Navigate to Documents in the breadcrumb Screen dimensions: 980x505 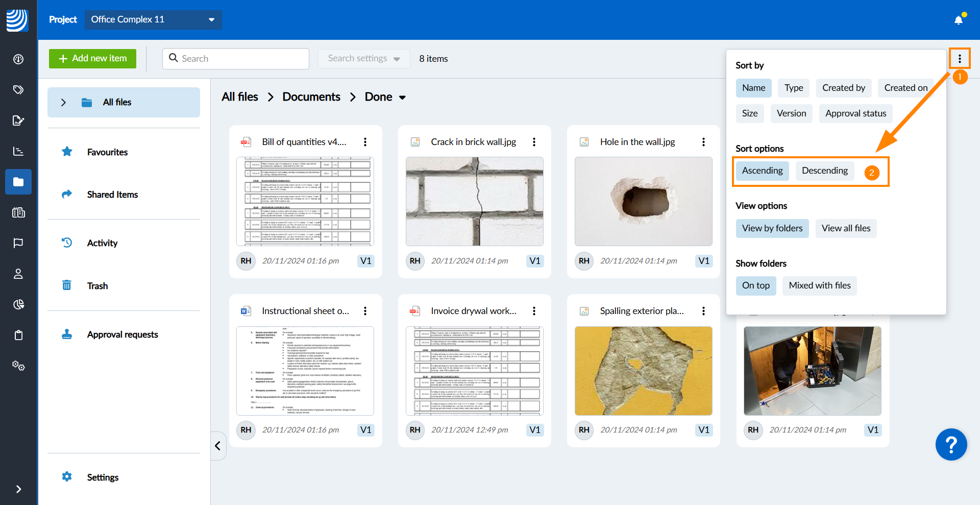pos(311,97)
